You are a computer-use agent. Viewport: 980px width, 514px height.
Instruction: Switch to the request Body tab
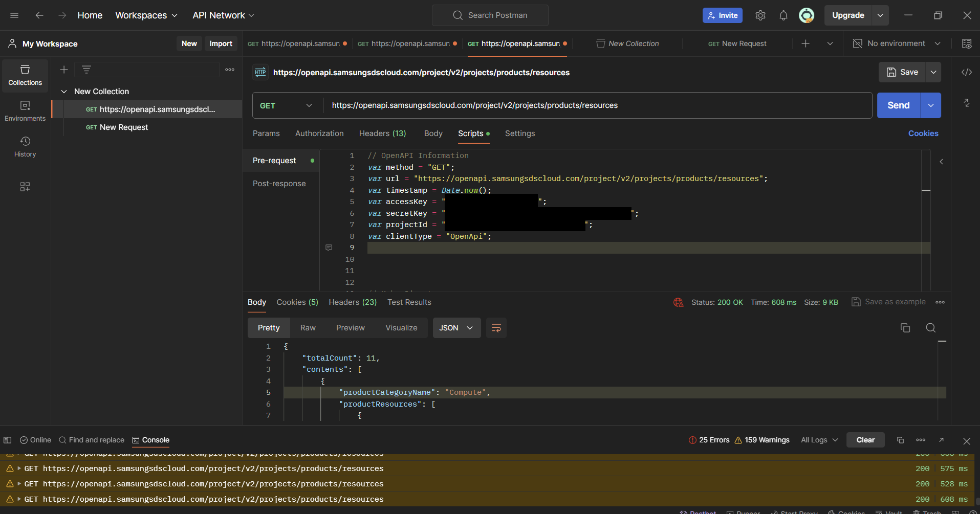point(433,133)
